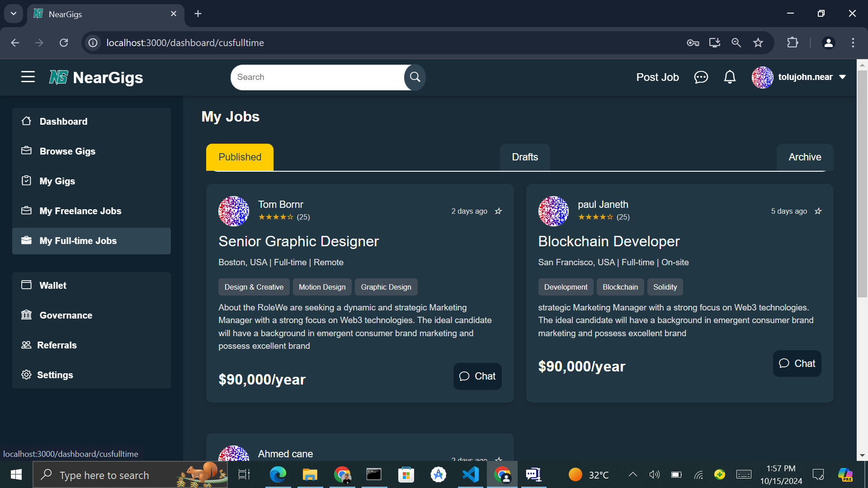This screenshot has height=488, width=868.
Task: Switch to the Archive tab
Action: click(x=805, y=157)
